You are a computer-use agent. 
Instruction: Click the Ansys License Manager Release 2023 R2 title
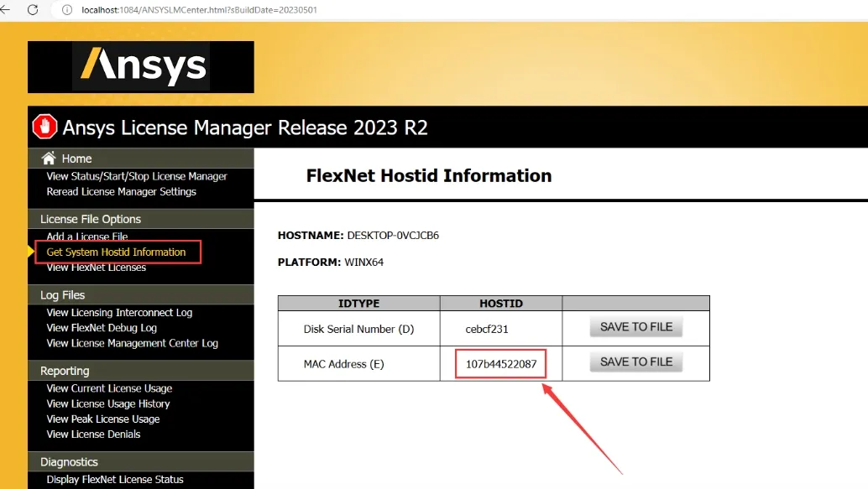point(245,127)
